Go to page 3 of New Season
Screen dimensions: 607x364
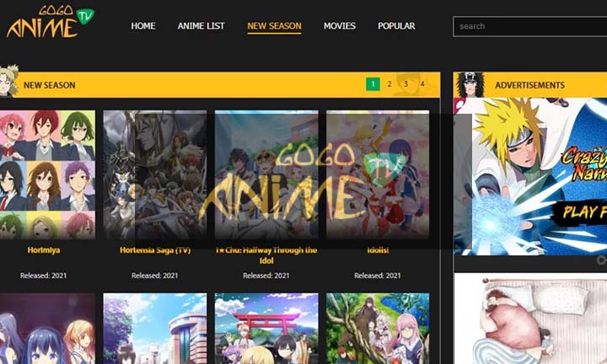406,84
